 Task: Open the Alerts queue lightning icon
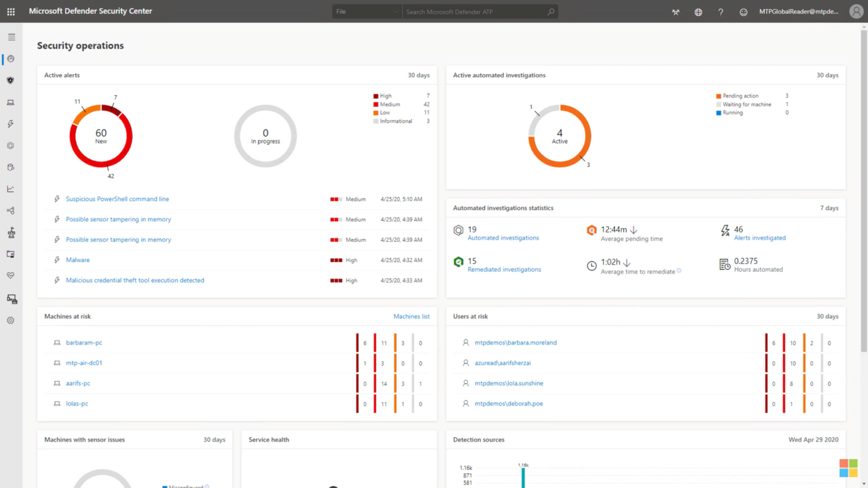(x=10, y=124)
